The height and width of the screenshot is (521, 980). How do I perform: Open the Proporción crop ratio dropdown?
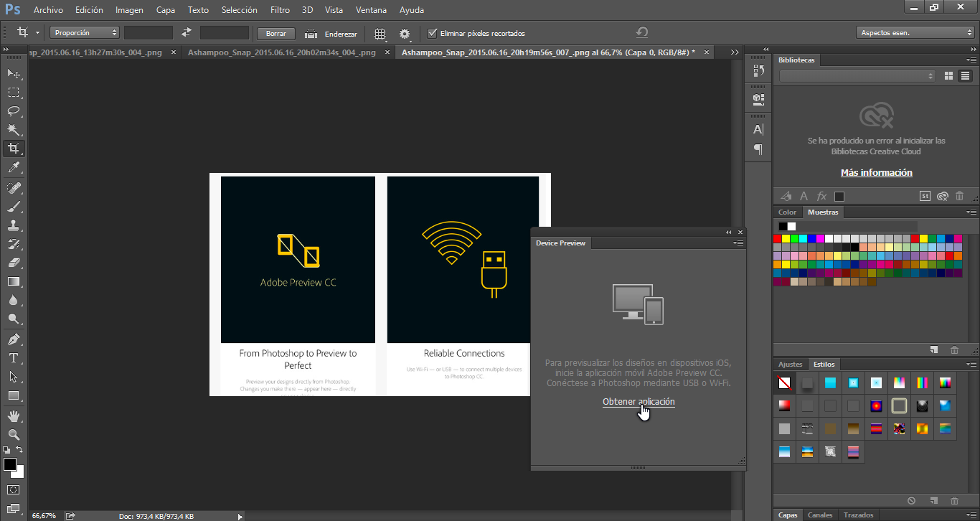click(x=85, y=33)
